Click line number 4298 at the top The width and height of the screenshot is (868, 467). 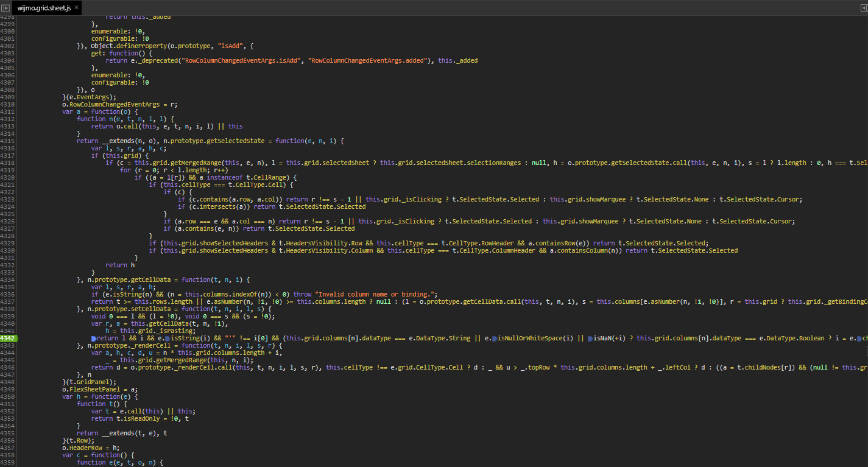9,16
